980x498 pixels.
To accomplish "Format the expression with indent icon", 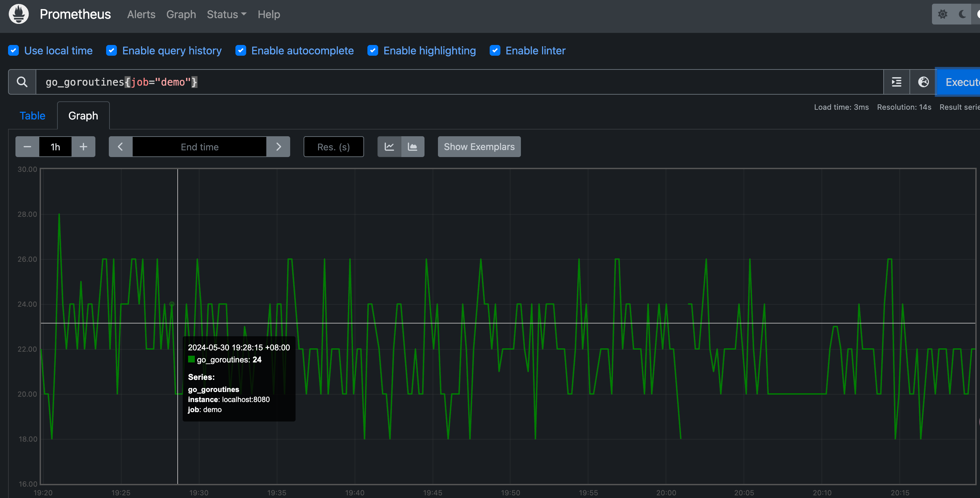I will 896,82.
